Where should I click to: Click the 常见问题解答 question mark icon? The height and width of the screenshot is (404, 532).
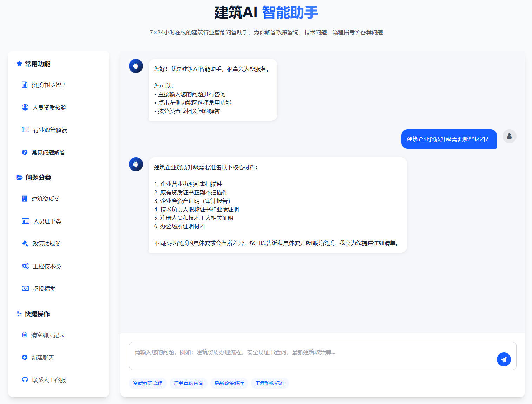coord(25,152)
